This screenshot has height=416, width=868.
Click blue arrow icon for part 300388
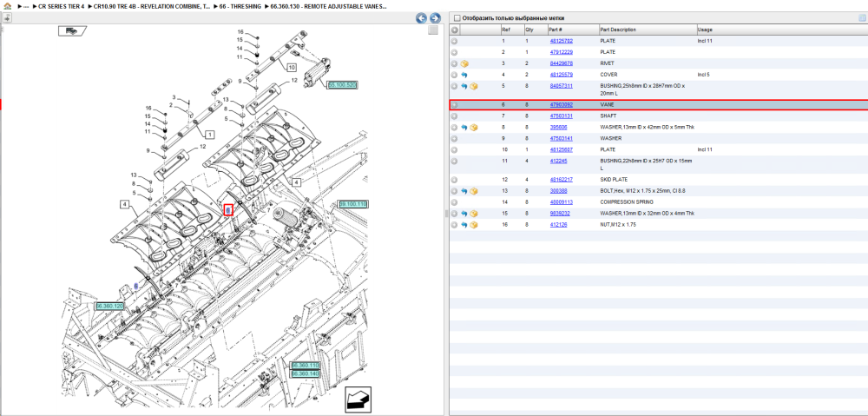click(x=464, y=190)
